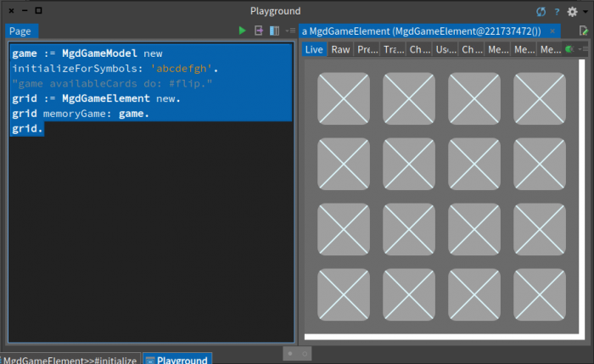
Task: Flip the third card in the third row
Action: tap(474, 229)
